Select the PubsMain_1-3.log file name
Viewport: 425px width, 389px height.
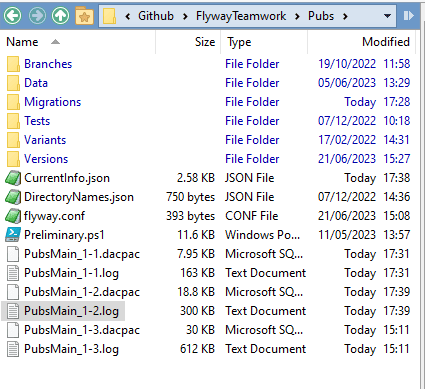71,349
